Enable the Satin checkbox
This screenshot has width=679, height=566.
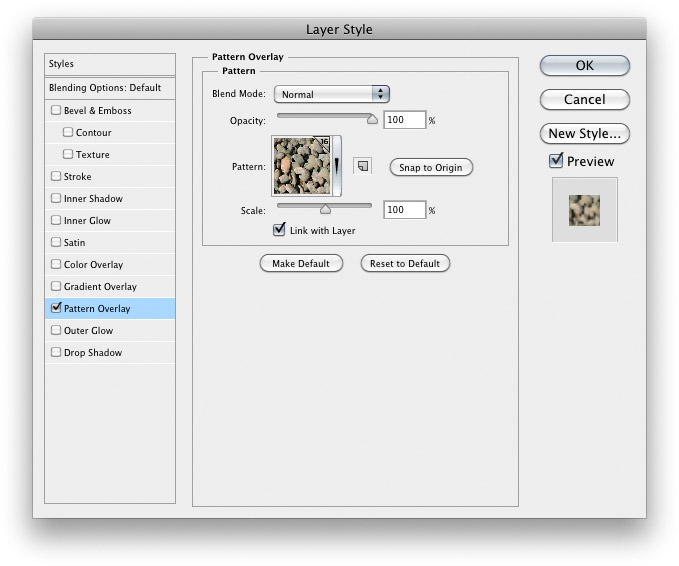56,242
